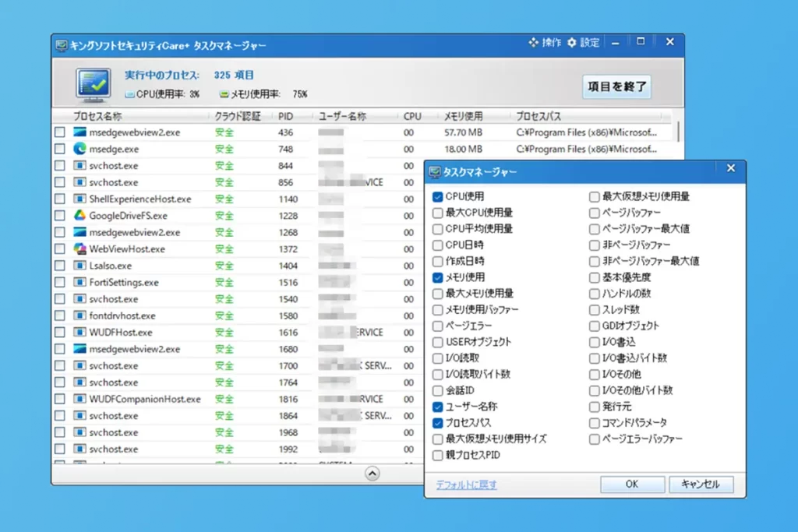Check 最大仮想メモリ使用量 option

click(x=594, y=196)
